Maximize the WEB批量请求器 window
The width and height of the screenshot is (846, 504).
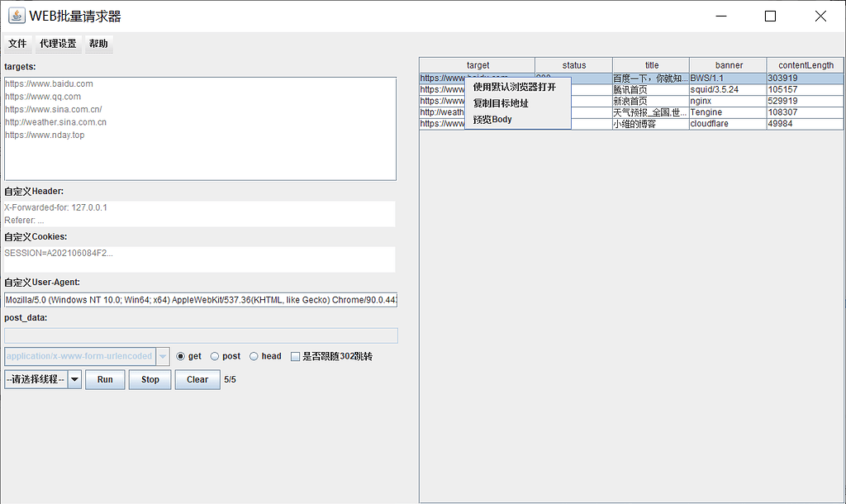pos(770,16)
